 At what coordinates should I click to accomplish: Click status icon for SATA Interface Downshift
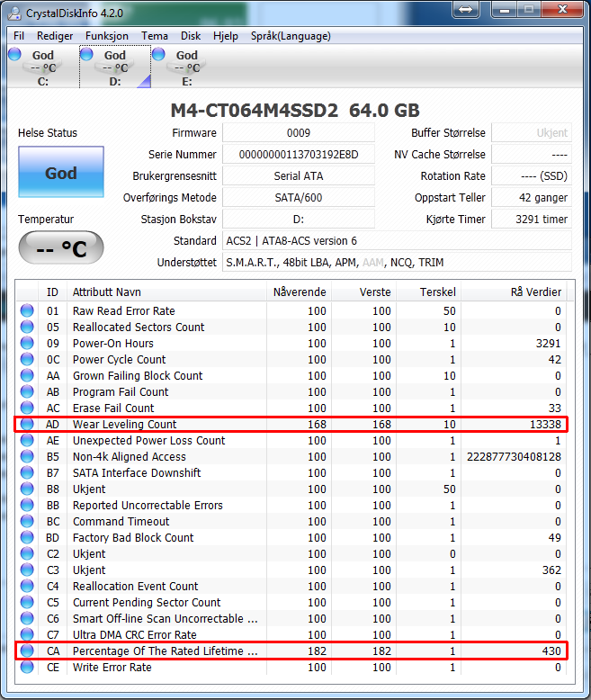tap(27, 472)
